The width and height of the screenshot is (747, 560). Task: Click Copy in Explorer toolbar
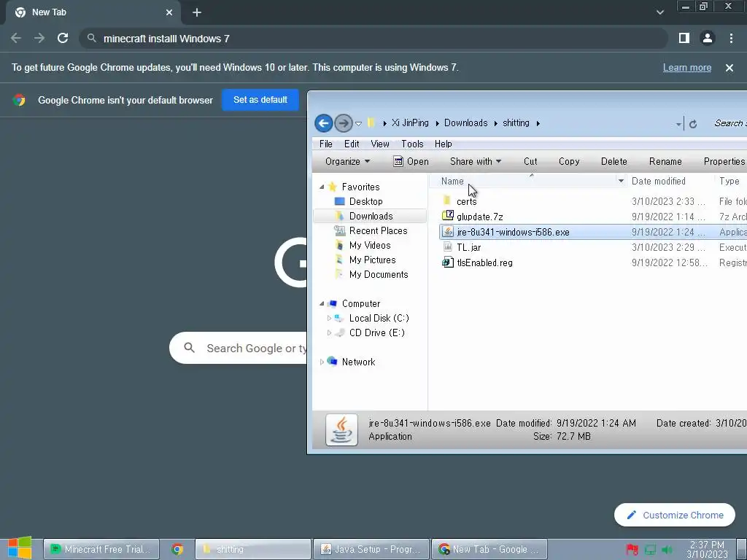point(569,161)
